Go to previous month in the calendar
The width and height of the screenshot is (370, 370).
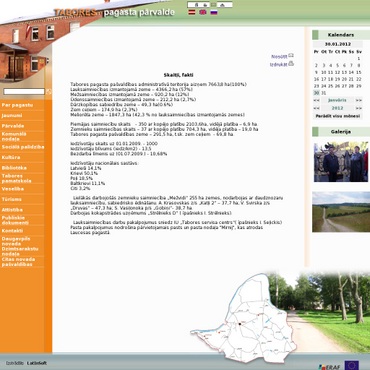316,100
